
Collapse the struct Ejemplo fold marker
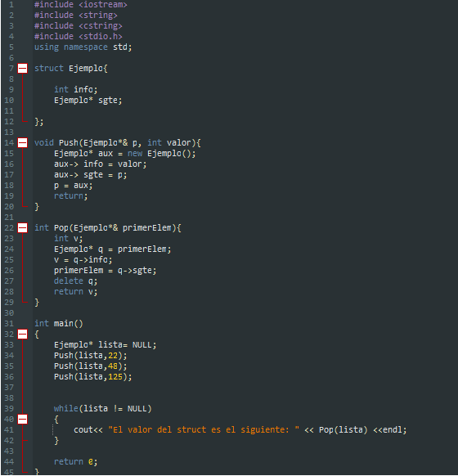(22, 69)
